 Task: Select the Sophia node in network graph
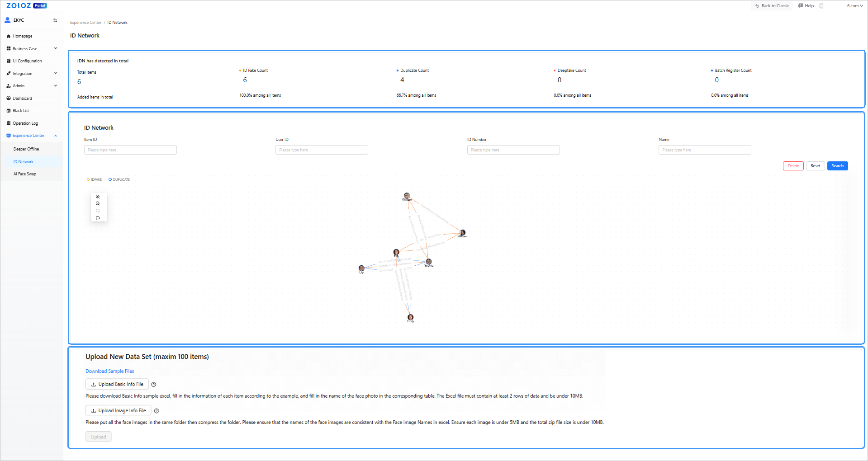tap(429, 262)
